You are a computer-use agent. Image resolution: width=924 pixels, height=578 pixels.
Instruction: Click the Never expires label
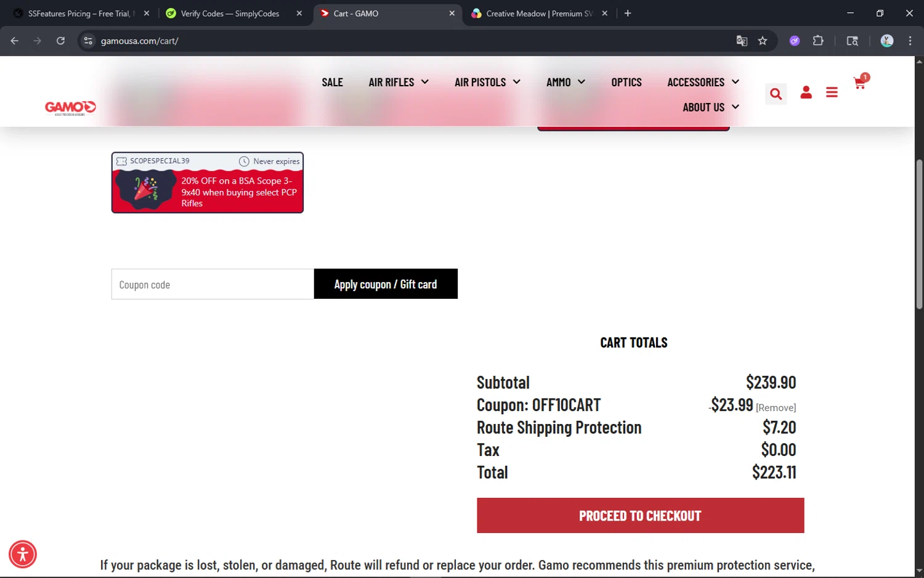(x=276, y=161)
